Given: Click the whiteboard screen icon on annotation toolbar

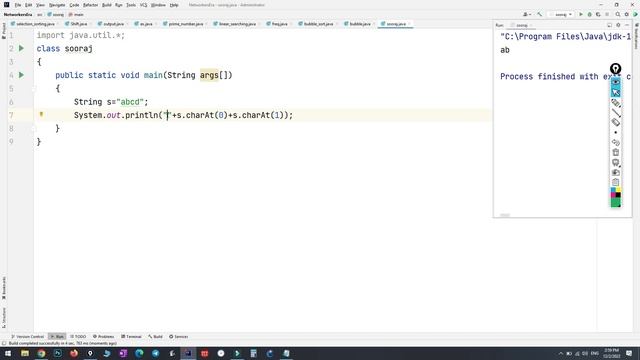Looking at the screenshot, I should coord(616,162).
